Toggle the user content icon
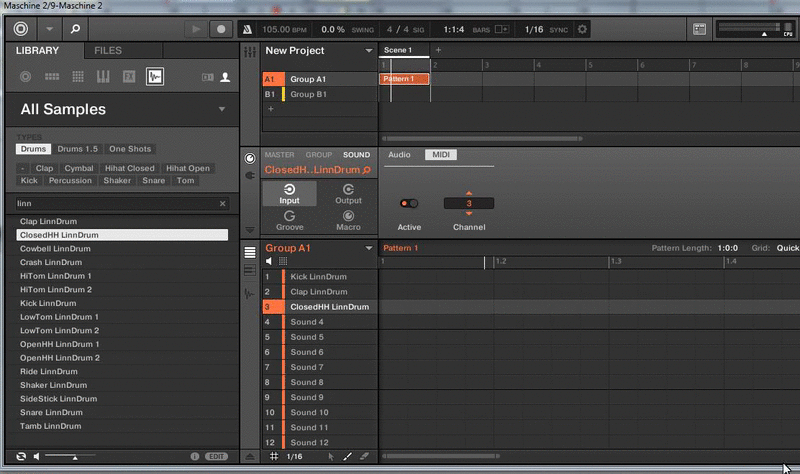This screenshot has height=474, width=800. click(x=225, y=77)
